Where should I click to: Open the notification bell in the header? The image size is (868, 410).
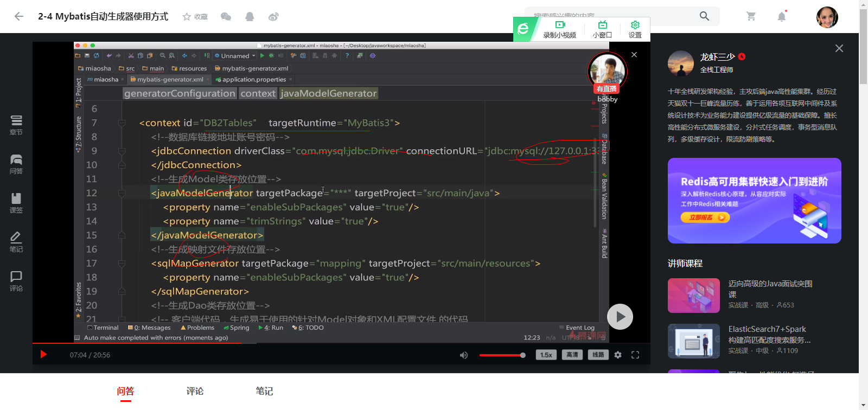(782, 16)
